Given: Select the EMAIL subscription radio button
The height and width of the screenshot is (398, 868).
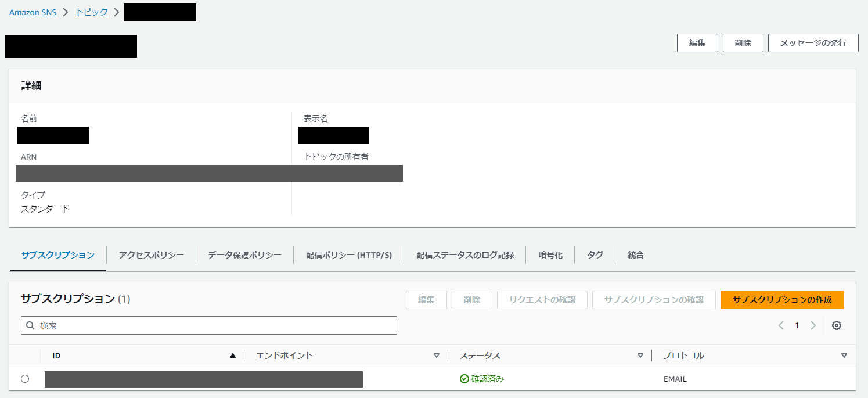Looking at the screenshot, I should [x=25, y=379].
